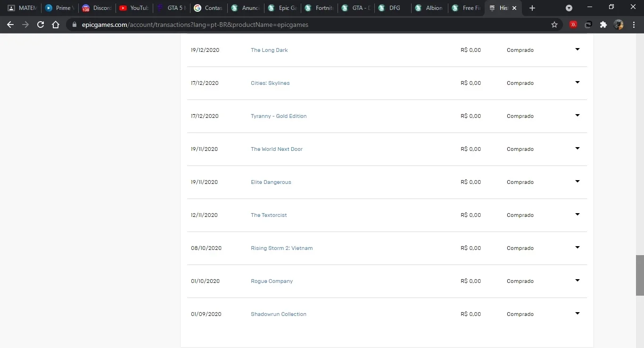This screenshot has height=348, width=644.
Task: Open the Tyranny - Gold Edition link
Action: tap(279, 116)
